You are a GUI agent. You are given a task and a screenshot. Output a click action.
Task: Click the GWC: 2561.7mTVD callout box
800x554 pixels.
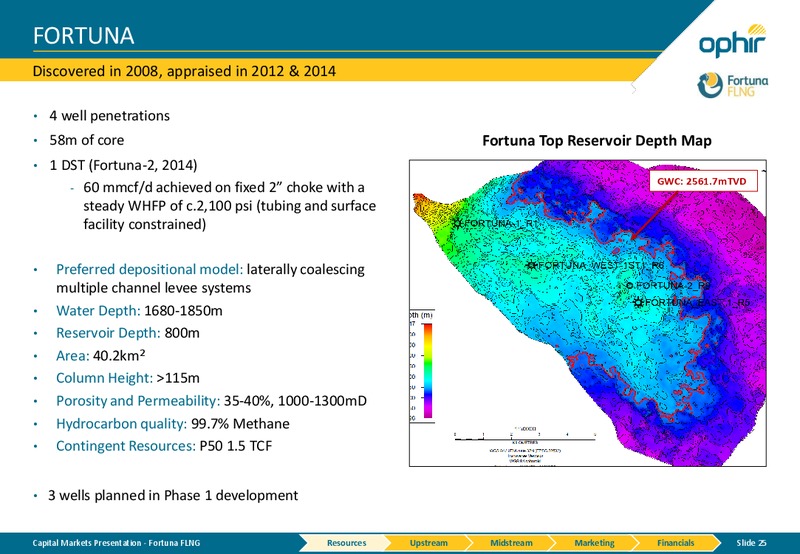[704, 182]
